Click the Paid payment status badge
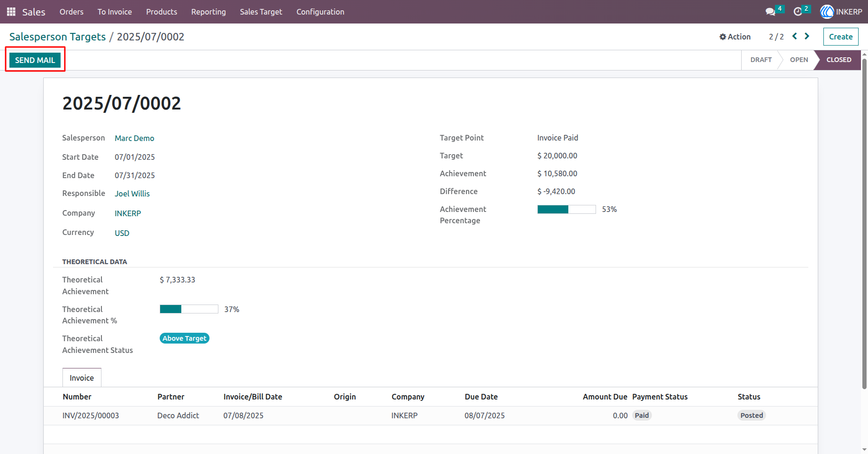This screenshot has width=868, height=454. click(642, 415)
